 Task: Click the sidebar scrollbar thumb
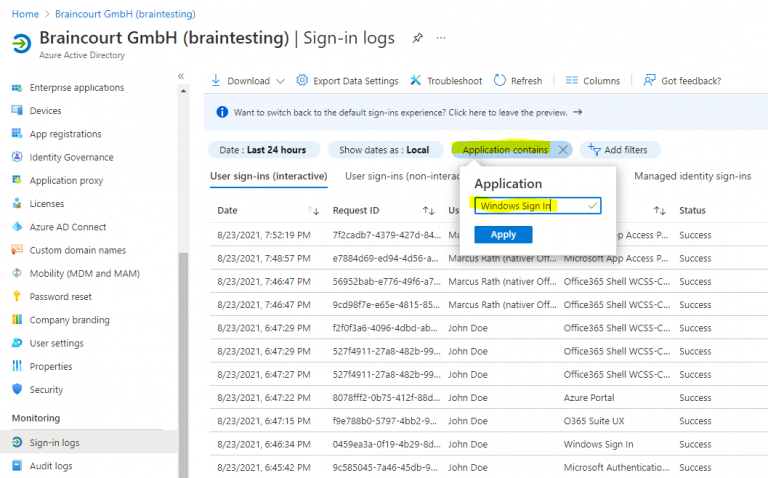click(183, 365)
